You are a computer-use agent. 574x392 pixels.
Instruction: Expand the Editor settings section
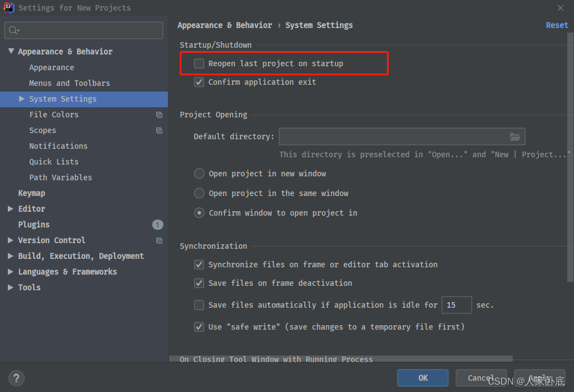(x=11, y=209)
